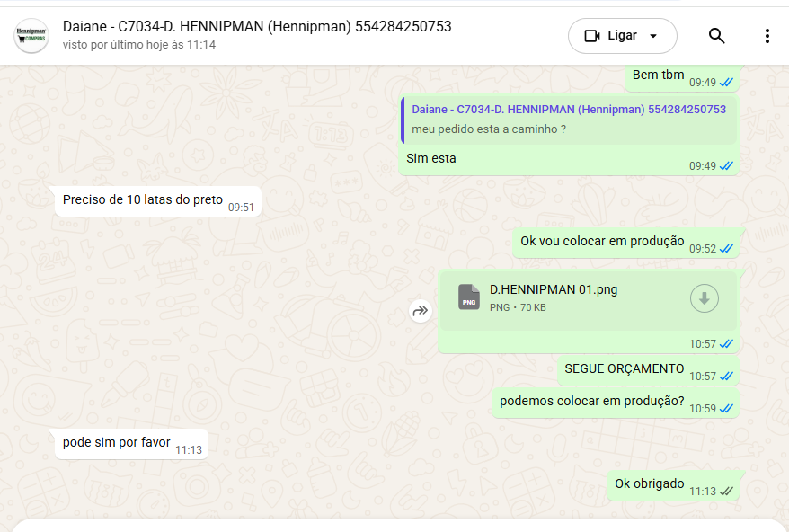
Task: Click the video camera icon on Ligar
Action: (x=592, y=36)
